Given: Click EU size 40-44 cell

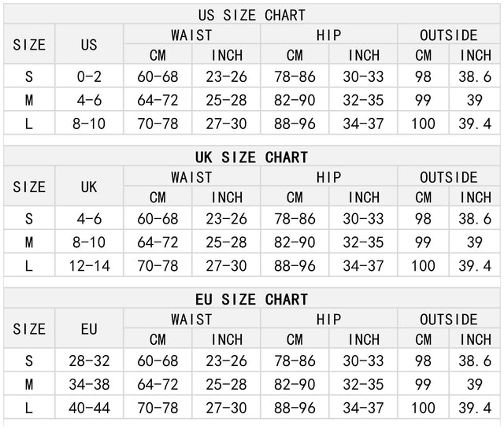Looking at the screenshot, I should (89, 408).
